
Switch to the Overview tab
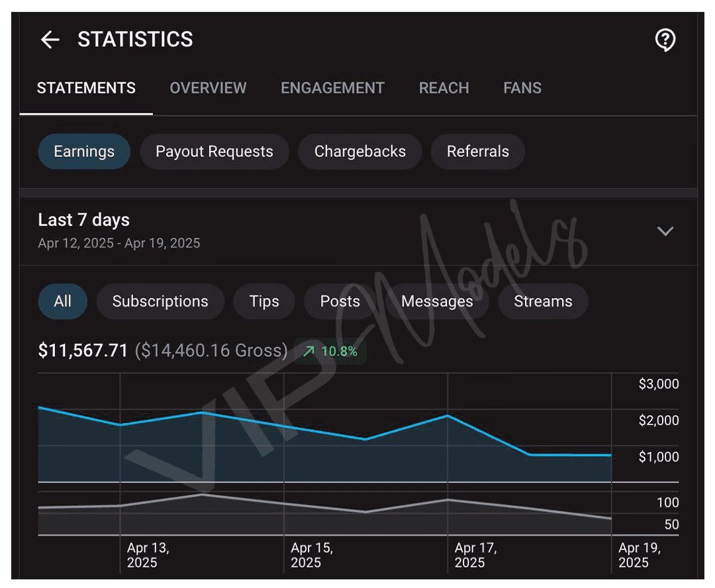[x=208, y=87]
